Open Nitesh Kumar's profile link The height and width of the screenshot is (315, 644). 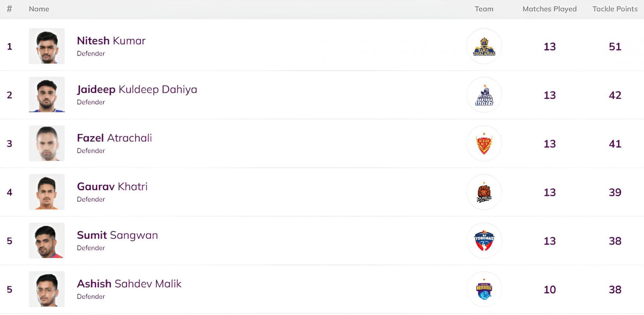pos(111,41)
